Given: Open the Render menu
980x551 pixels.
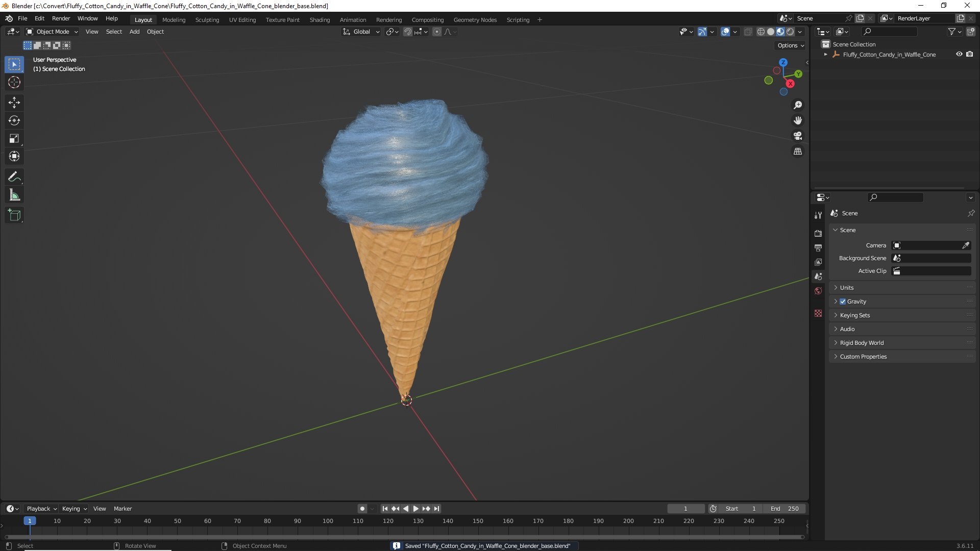Looking at the screenshot, I should coord(61,18).
